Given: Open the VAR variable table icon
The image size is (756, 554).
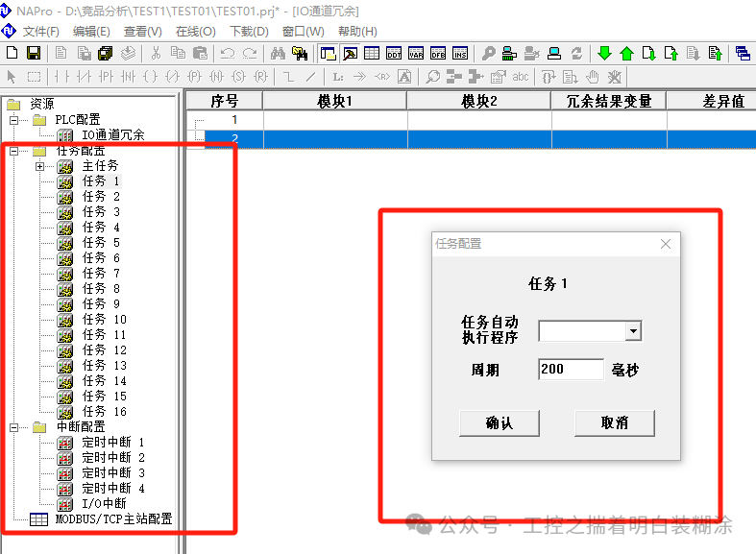Looking at the screenshot, I should coord(416,53).
